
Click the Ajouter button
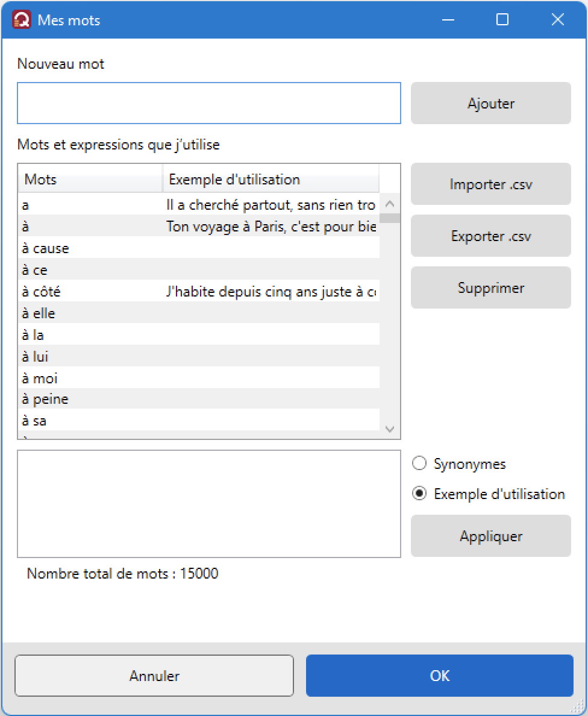click(491, 103)
